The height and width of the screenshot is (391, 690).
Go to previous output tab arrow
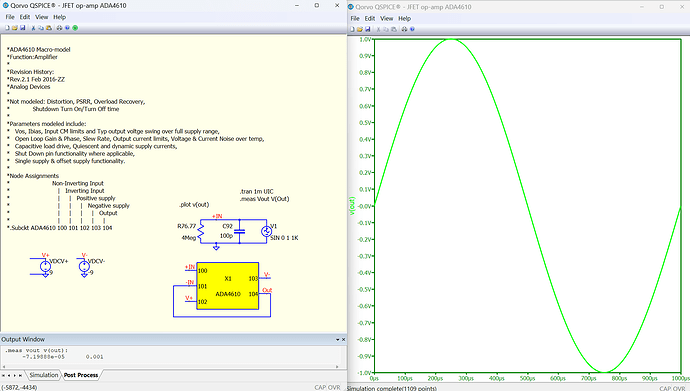9,376
